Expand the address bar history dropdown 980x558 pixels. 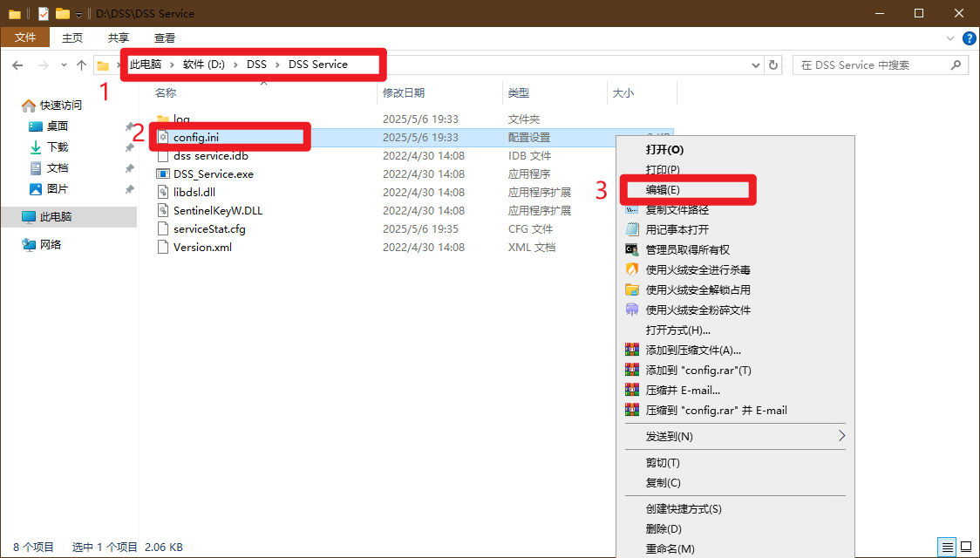756,65
